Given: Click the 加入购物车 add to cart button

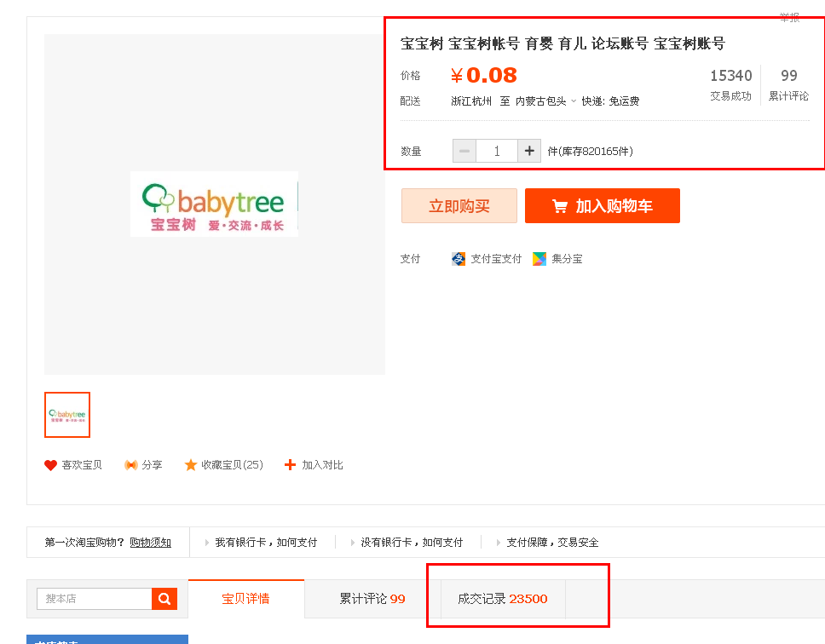Looking at the screenshot, I should [x=602, y=206].
